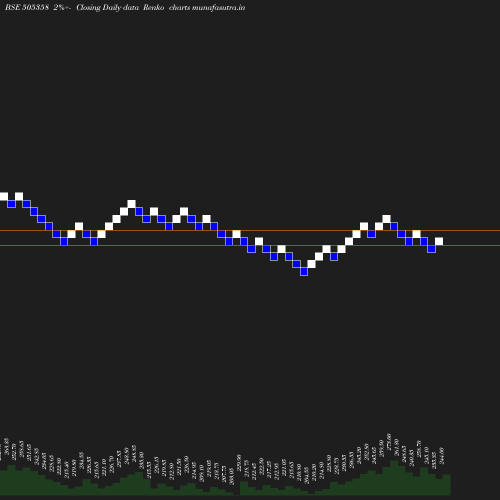Click the munafasutra.in text in the title

pos(218,7)
